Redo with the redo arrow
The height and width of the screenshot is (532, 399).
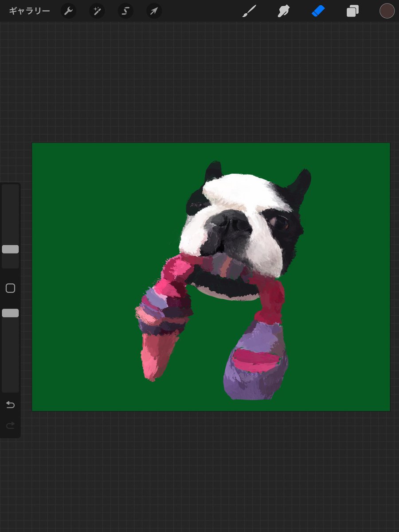pos(10,426)
